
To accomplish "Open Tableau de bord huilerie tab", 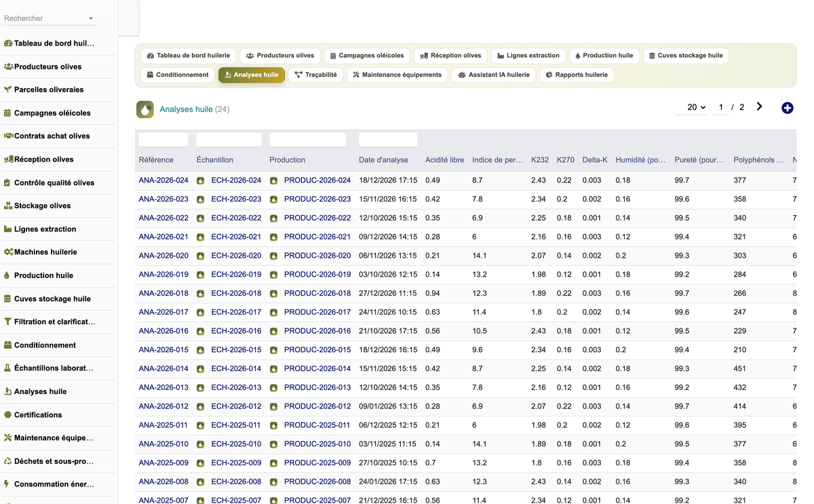I will pos(189,56).
